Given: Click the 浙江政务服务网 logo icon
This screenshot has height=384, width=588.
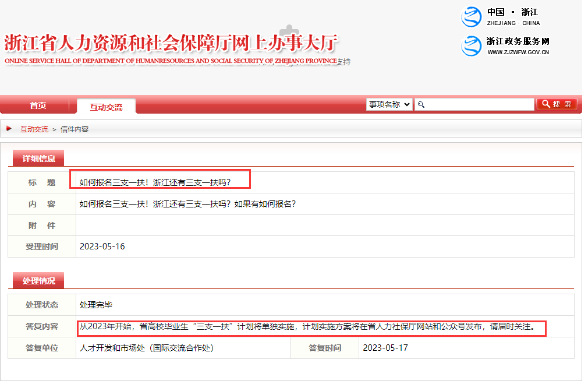Looking at the screenshot, I should pos(471,45).
